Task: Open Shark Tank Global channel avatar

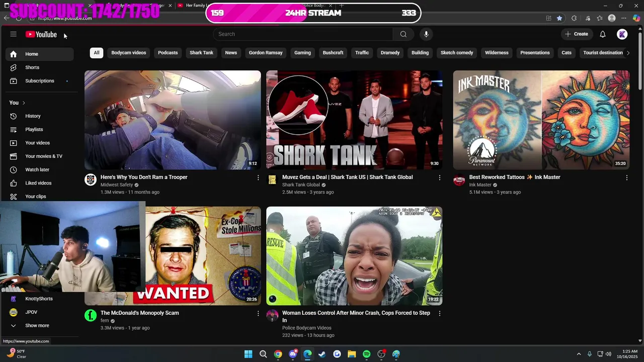Action: click(x=272, y=180)
